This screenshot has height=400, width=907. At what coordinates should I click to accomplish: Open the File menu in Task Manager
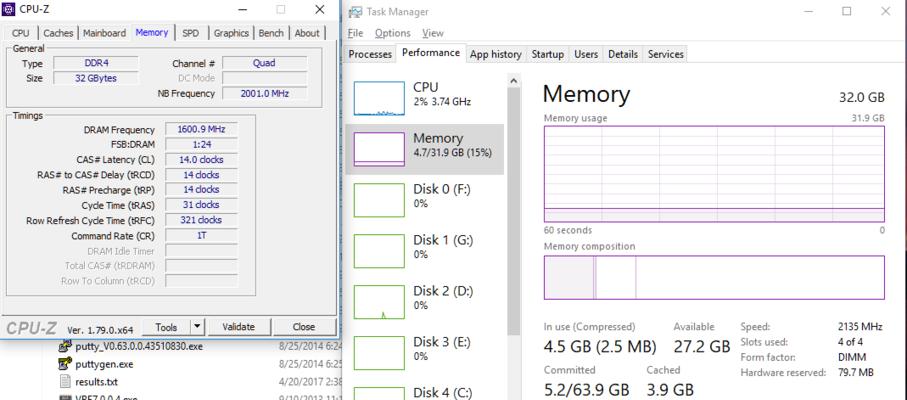[x=355, y=33]
